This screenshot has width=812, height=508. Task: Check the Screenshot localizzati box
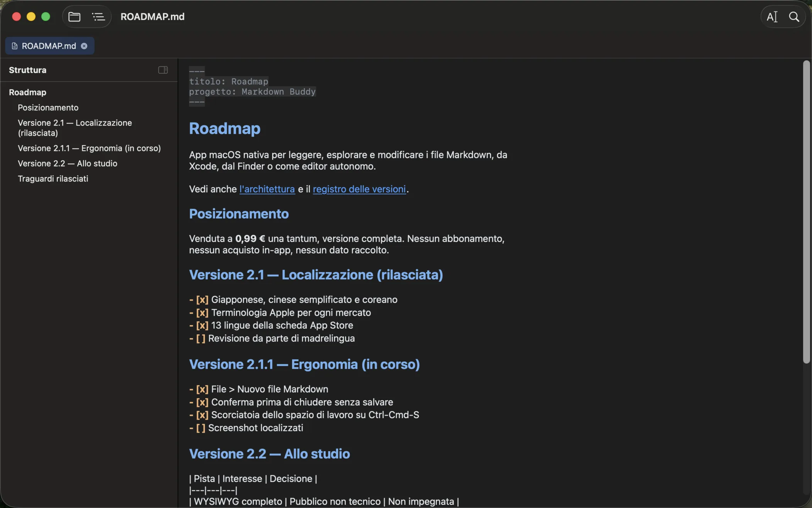tap(201, 428)
